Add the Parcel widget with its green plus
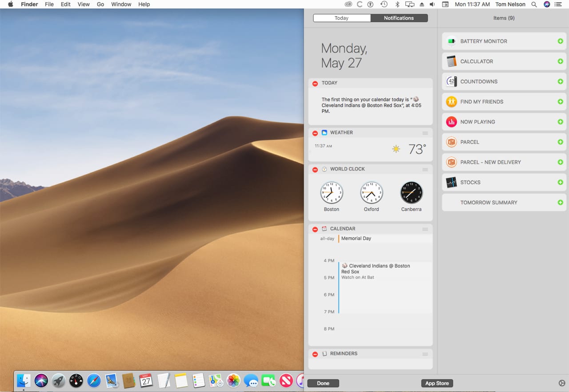This screenshot has width=569, height=392. point(560,142)
